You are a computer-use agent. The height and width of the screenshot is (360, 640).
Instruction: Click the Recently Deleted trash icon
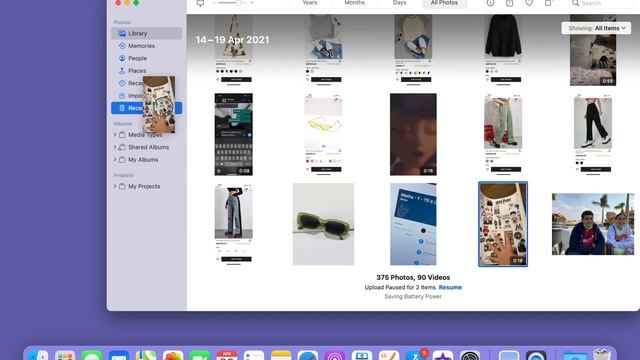coord(122,108)
